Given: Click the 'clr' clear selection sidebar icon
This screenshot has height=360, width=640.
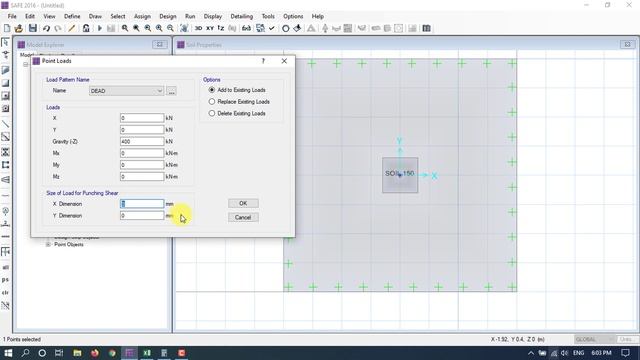Looking at the screenshot, I should coord(5,293).
